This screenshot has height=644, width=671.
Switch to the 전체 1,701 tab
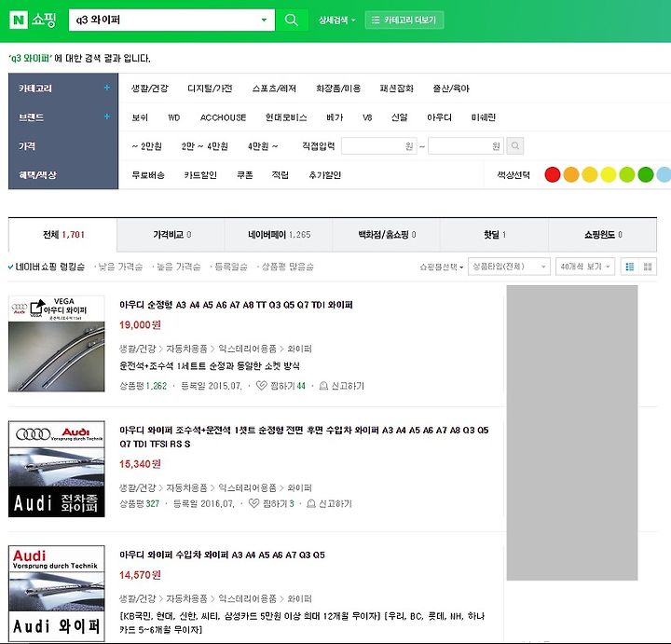pos(63,235)
